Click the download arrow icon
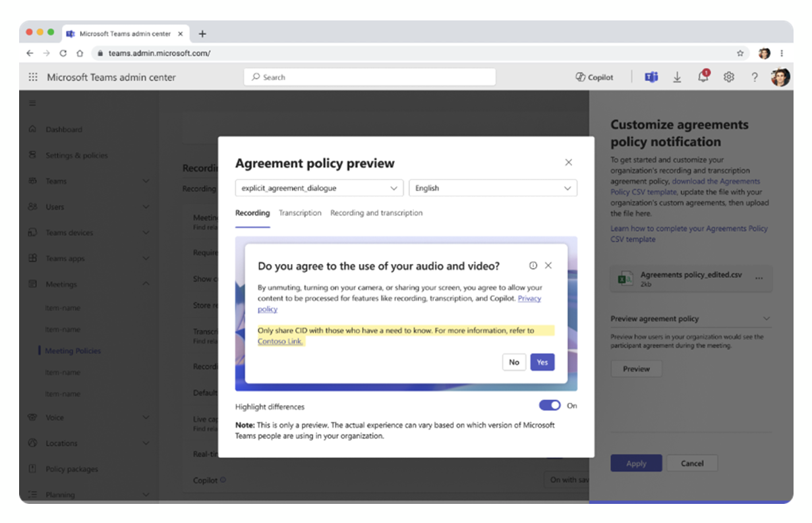This screenshot has width=812, height=523. click(x=677, y=77)
